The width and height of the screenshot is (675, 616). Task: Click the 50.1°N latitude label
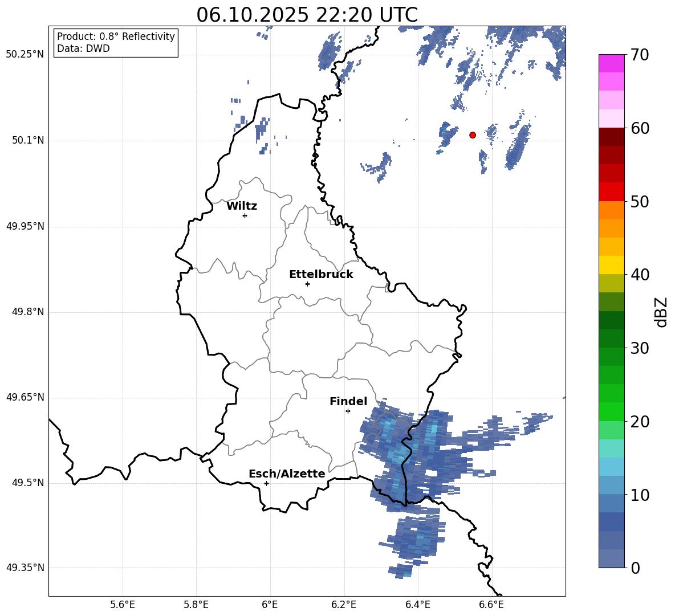click(x=28, y=141)
